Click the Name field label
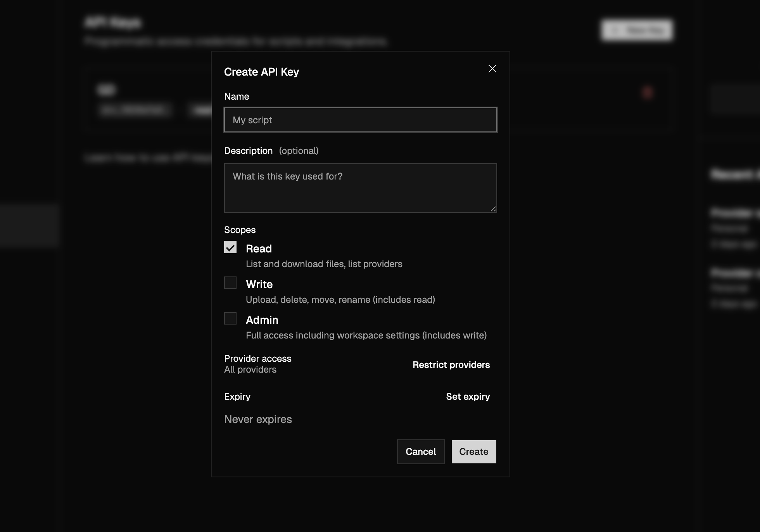 coord(237,97)
